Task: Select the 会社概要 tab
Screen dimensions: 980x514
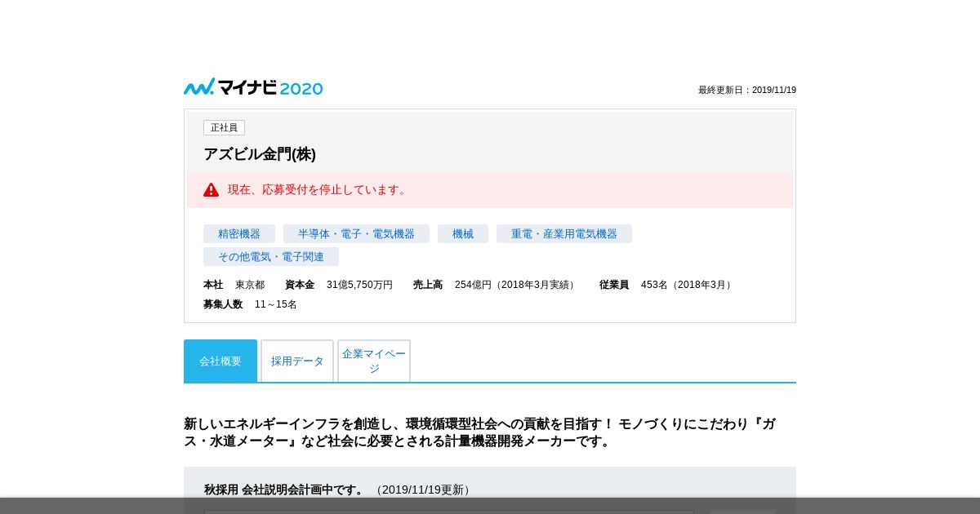Action: click(x=220, y=361)
